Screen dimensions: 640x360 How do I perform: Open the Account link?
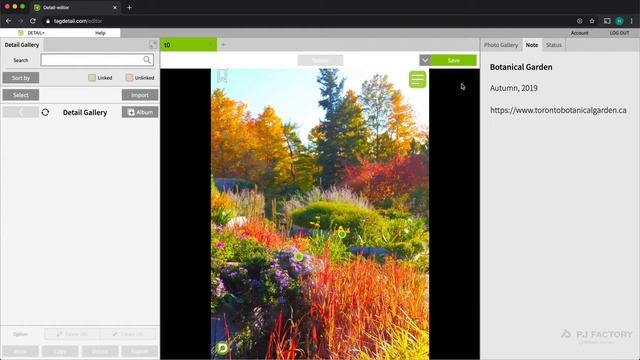click(580, 33)
